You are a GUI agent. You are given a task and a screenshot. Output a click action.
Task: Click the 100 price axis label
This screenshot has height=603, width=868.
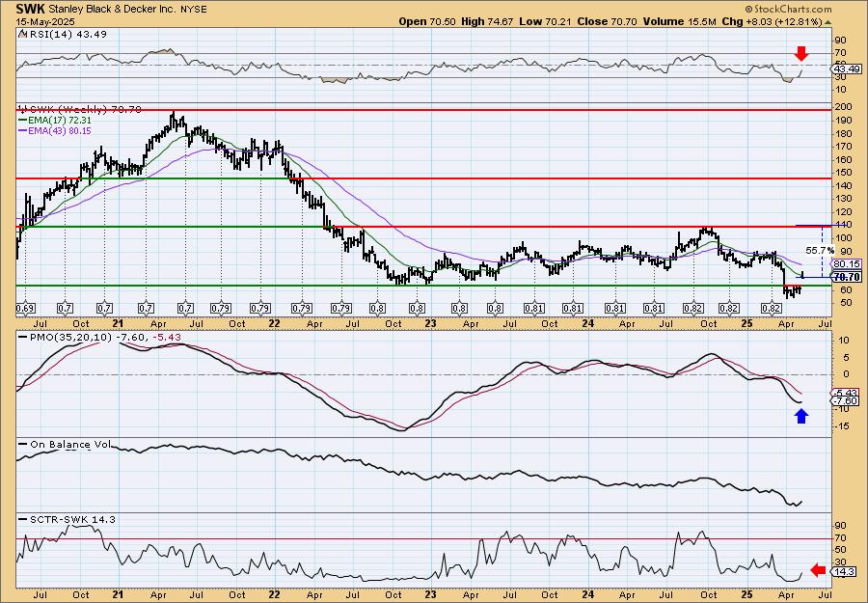tap(842, 238)
